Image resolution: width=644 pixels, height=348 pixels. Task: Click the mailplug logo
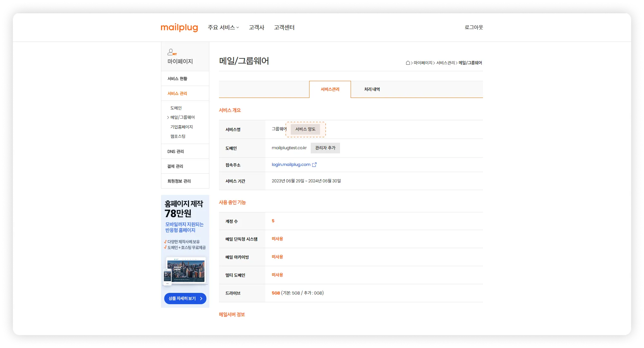[179, 27]
